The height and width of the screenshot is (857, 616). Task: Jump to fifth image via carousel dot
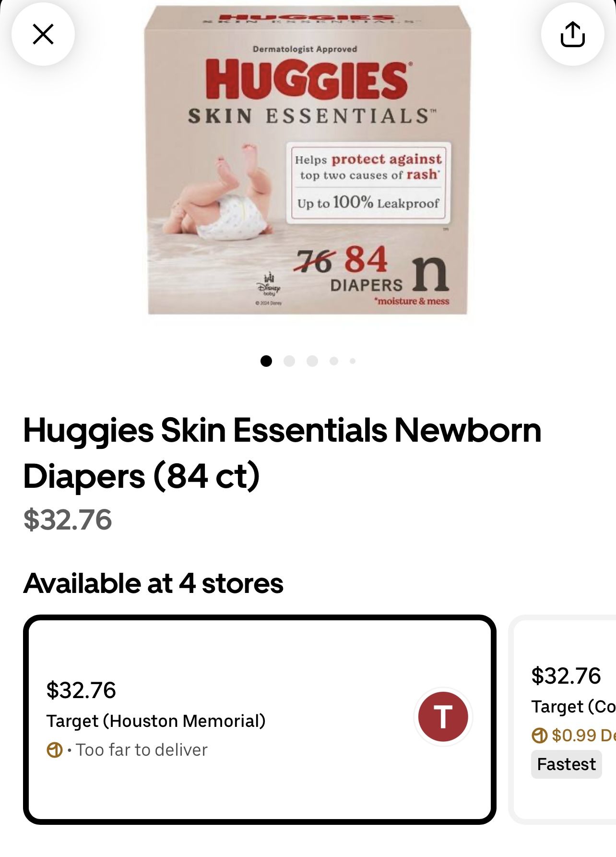pos(353,361)
